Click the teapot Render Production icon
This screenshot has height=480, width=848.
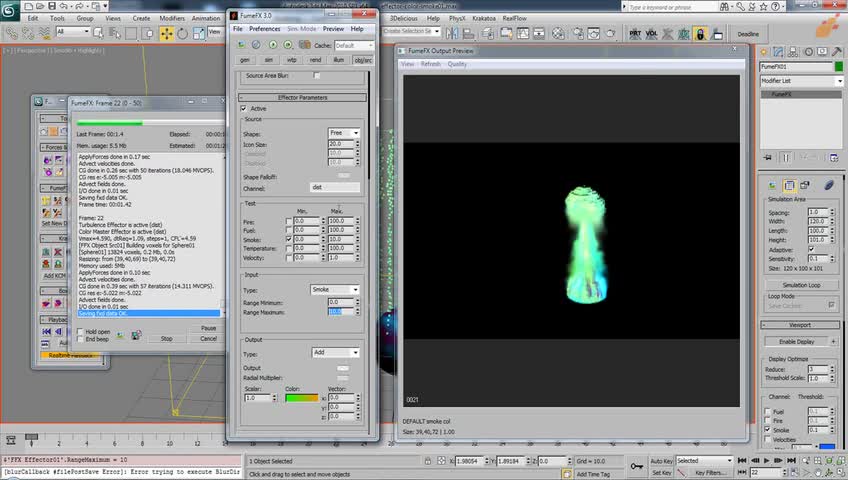pos(611,34)
